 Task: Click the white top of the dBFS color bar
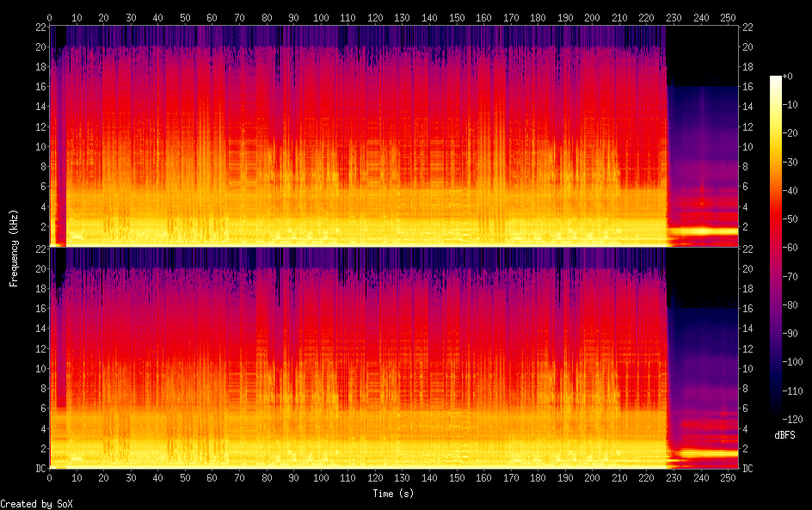tap(776, 79)
